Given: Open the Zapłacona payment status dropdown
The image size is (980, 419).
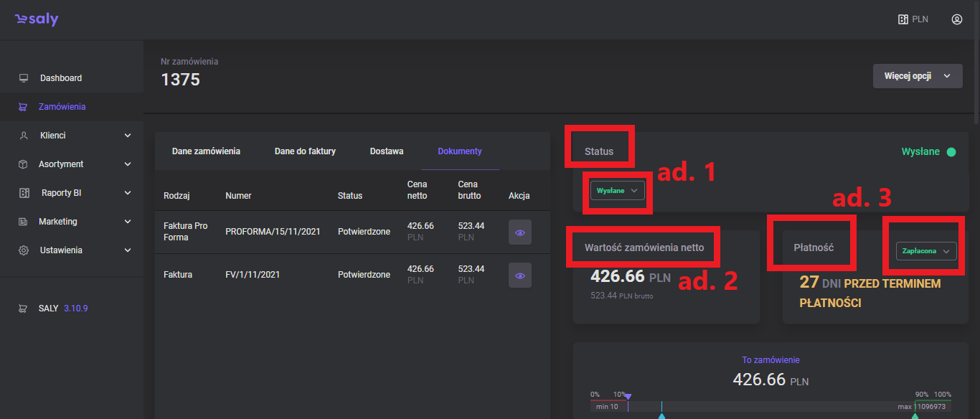Looking at the screenshot, I should click(926, 251).
